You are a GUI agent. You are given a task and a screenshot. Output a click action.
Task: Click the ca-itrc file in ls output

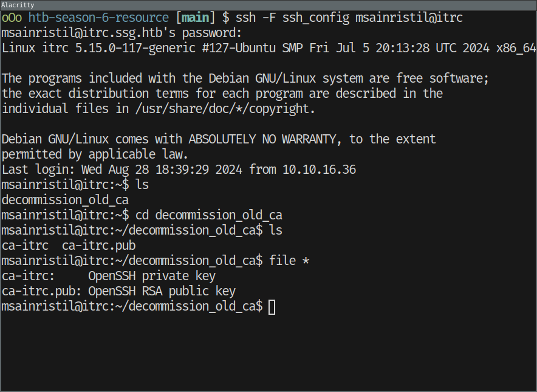[25, 246]
